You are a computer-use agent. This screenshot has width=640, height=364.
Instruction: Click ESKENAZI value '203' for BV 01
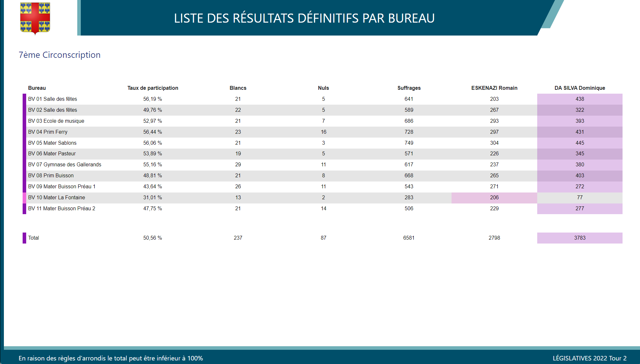pos(494,99)
